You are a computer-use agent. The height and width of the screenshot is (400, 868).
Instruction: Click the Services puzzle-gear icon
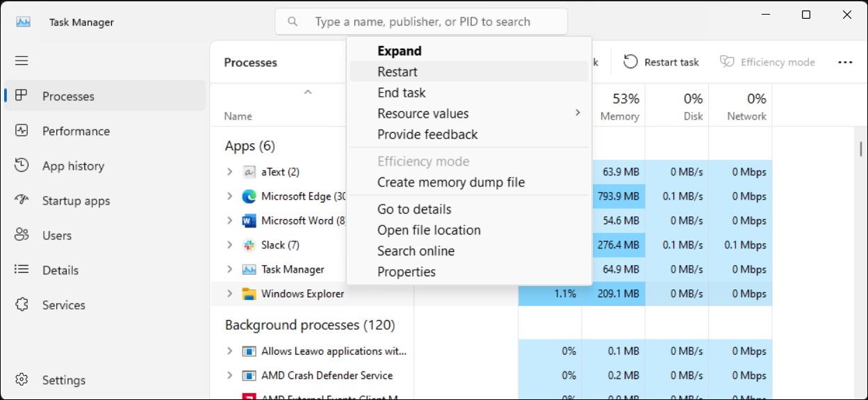22,305
